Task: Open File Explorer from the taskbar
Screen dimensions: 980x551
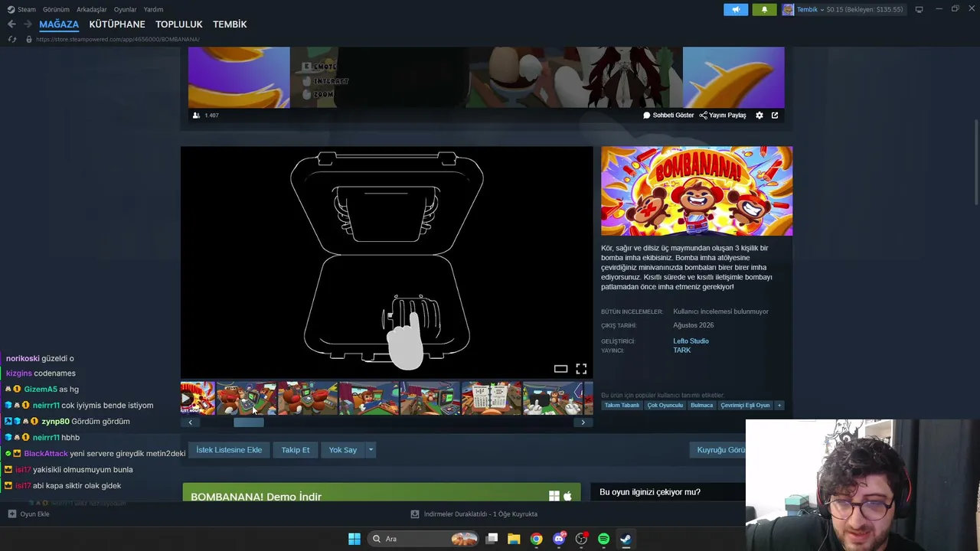Action: pos(514,539)
